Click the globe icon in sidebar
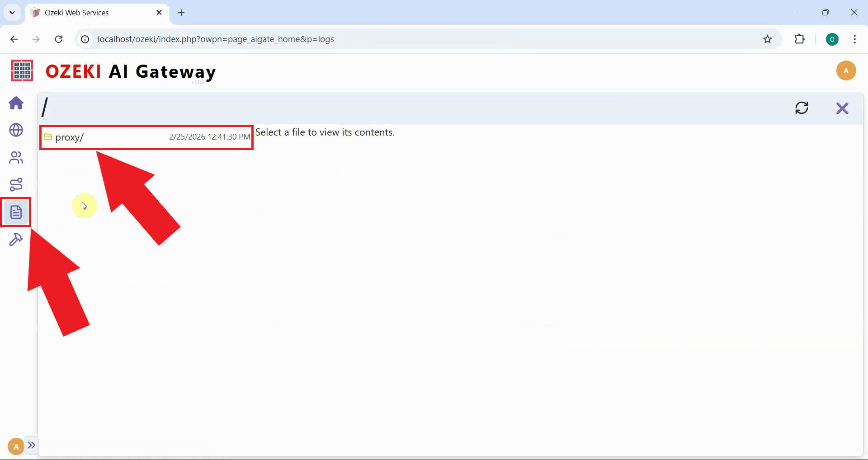Image resolution: width=868 pixels, height=460 pixels. pos(16,130)
